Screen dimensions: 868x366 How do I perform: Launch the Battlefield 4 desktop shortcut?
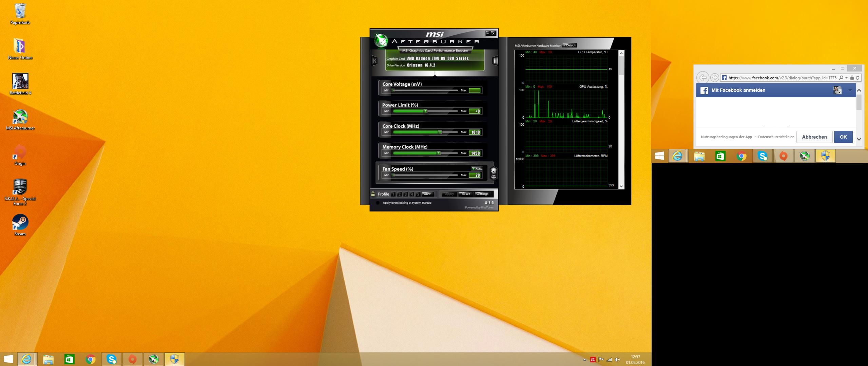pyautogui.click(x=20, y=81)
